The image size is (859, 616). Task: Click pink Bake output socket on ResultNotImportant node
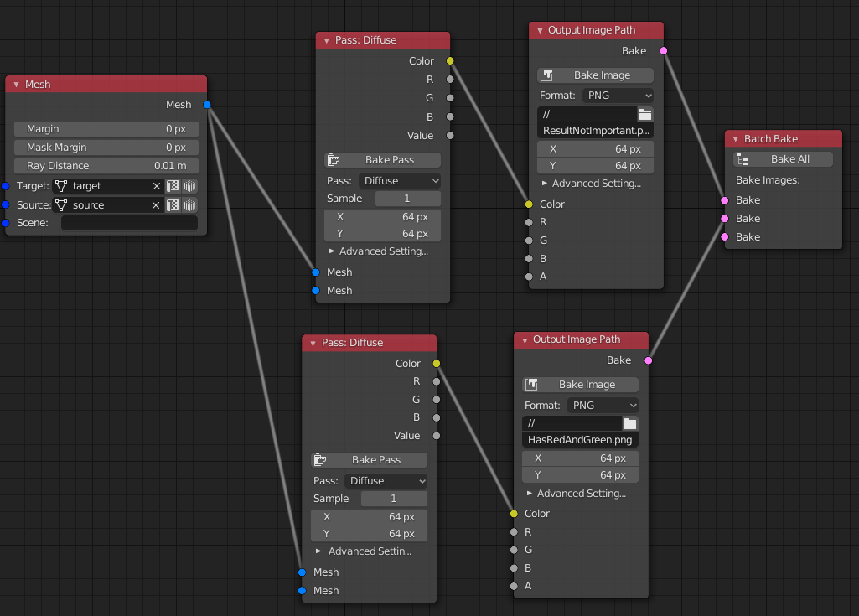[x=664, y=51]
